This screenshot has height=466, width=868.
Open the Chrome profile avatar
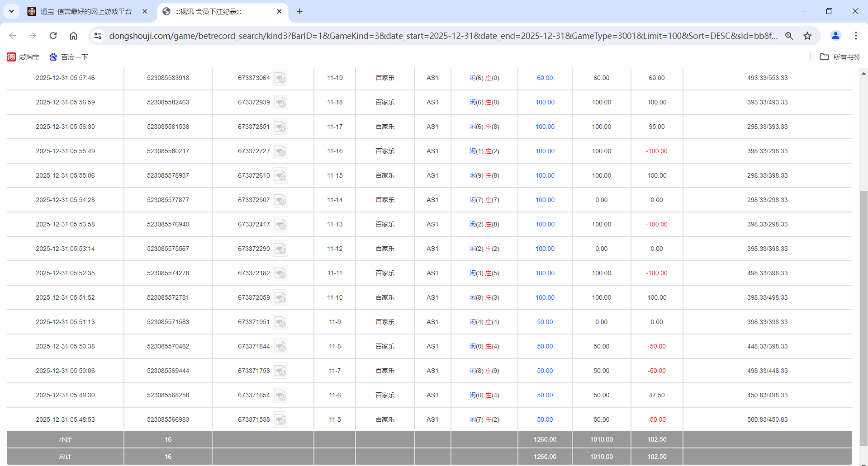[x=835, y=36]
